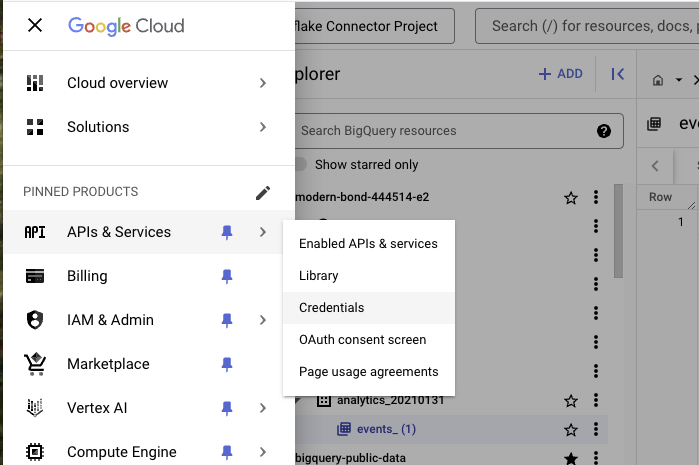Unpin Marketplace from pinned products

[x=227, y=364]
